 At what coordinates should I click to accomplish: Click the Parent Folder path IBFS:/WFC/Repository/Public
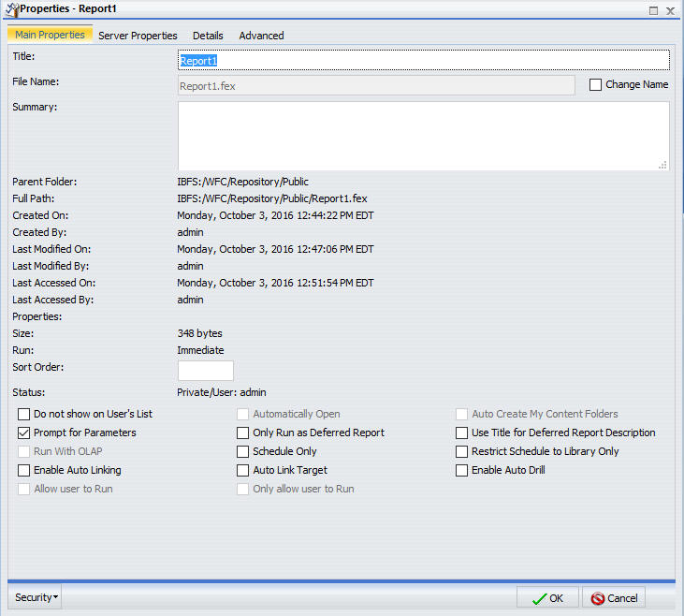tap(242, 182)
